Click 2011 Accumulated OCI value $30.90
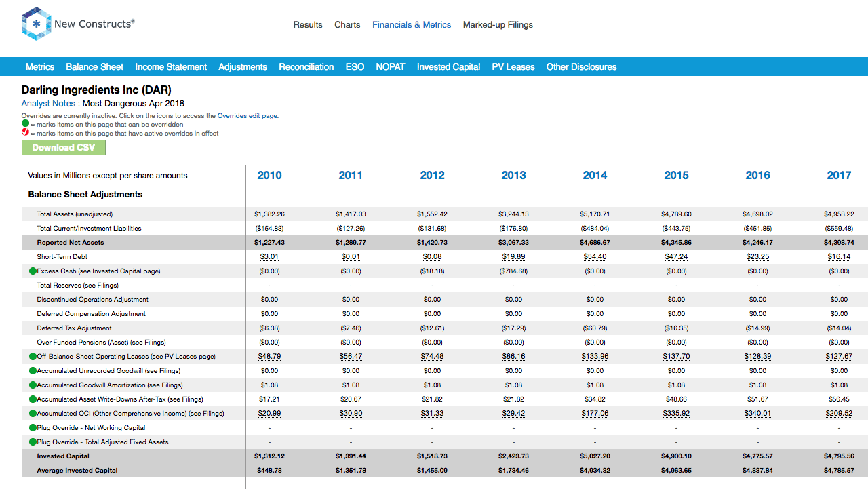 (x=351, y=414)
